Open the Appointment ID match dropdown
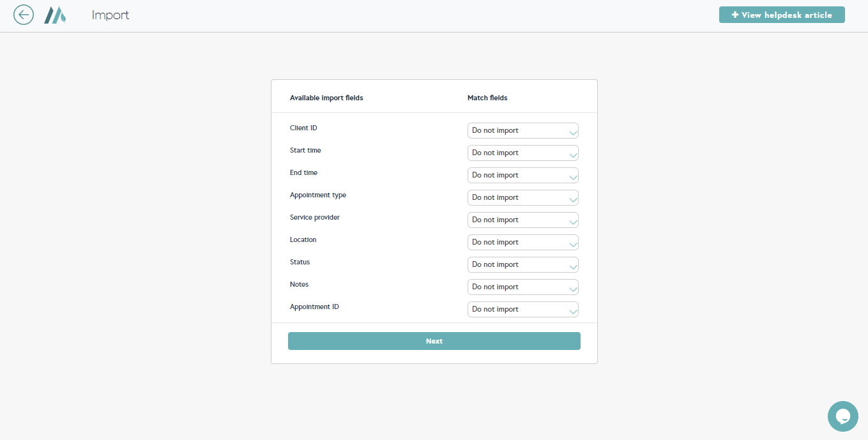This screenshot has width=868, height=440. 522,310
